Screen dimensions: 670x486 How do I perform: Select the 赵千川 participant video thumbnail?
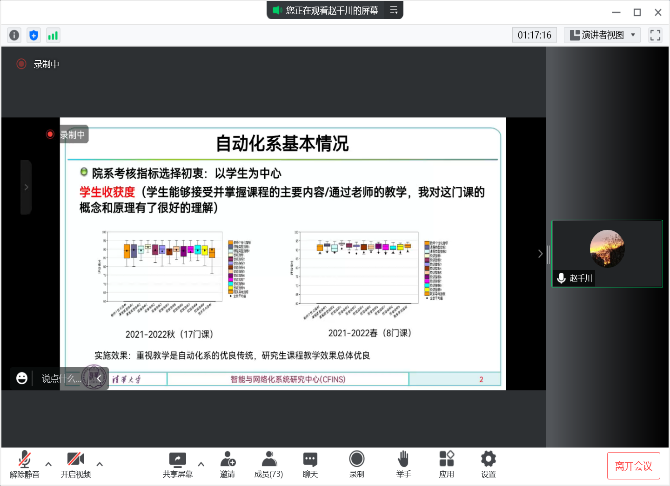607,253
